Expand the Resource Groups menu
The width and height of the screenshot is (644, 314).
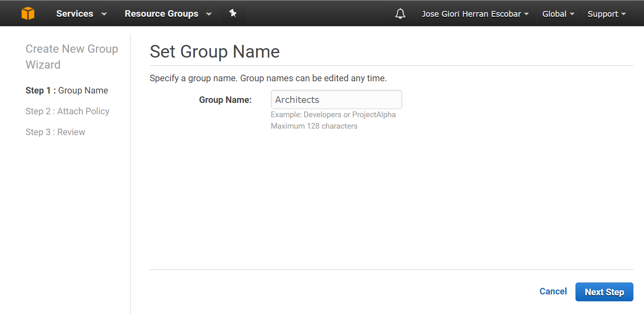pos(168,13)
